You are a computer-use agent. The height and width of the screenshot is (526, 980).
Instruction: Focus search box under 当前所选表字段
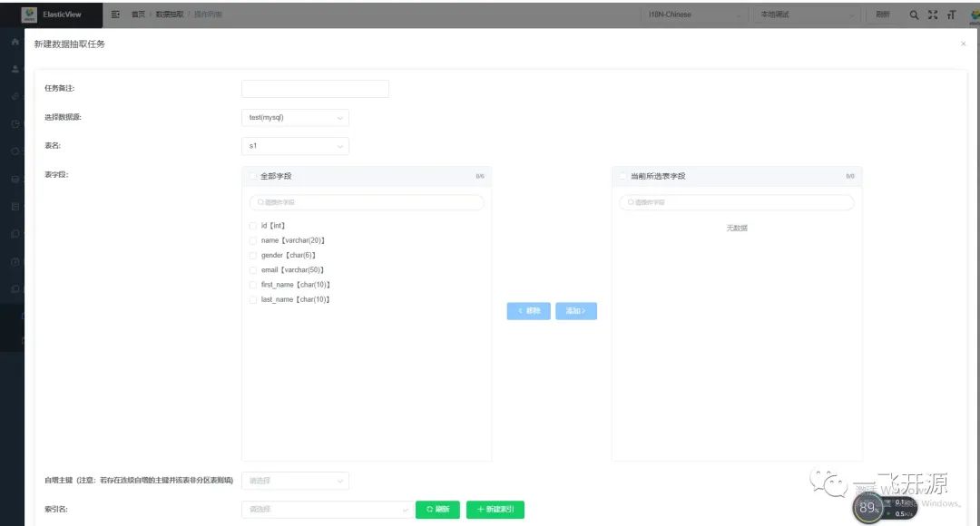tap(736, 202)
